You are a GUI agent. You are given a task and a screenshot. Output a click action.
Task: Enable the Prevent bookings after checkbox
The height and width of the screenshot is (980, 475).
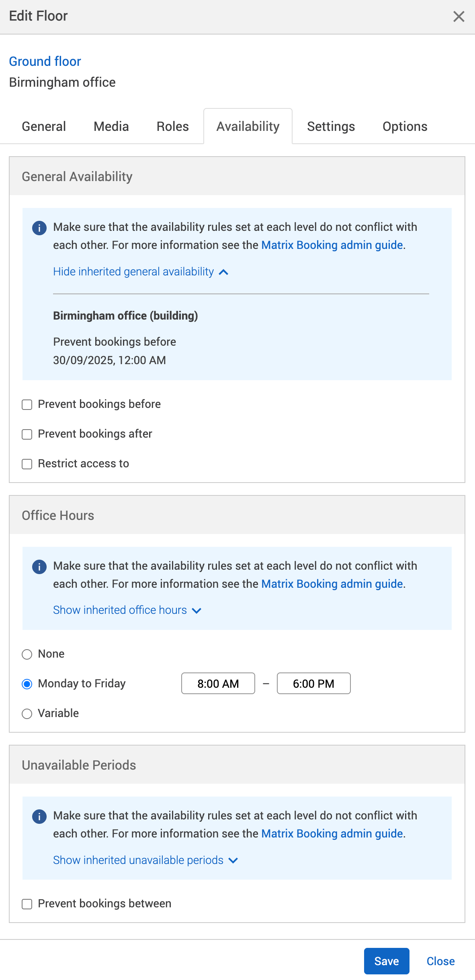coord(27,434)
